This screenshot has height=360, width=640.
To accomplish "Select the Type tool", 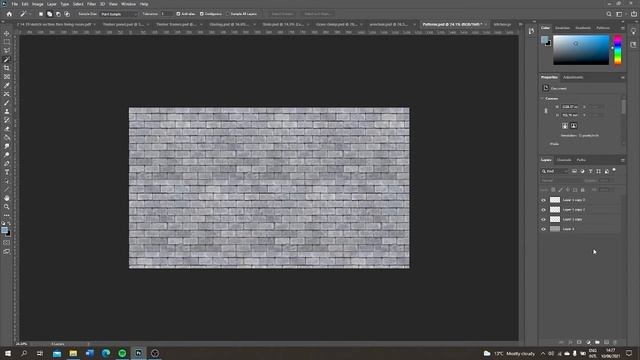I will (x=7, y=172).
